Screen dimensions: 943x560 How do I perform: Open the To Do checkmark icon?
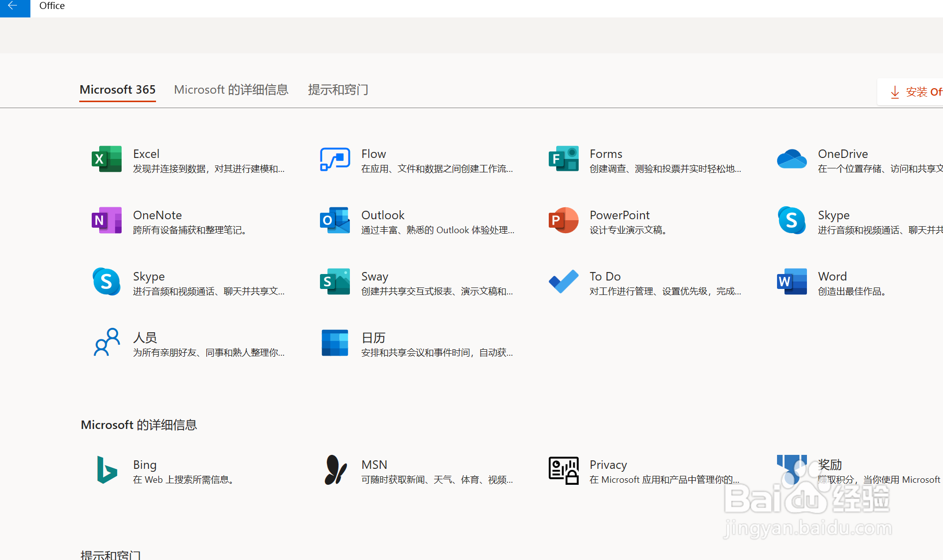click(563, 282)
